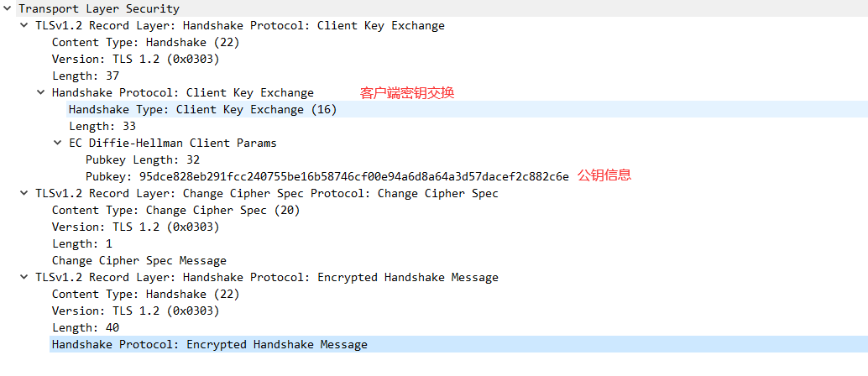Select the Pubkey hex value row
Screen dimensions: 868x376
327,176
